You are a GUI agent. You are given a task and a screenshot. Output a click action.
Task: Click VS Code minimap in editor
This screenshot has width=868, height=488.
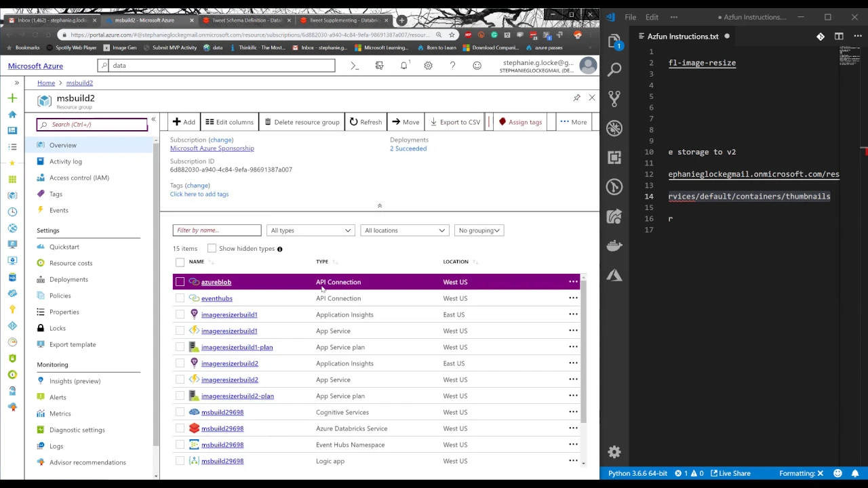(850, 56)
